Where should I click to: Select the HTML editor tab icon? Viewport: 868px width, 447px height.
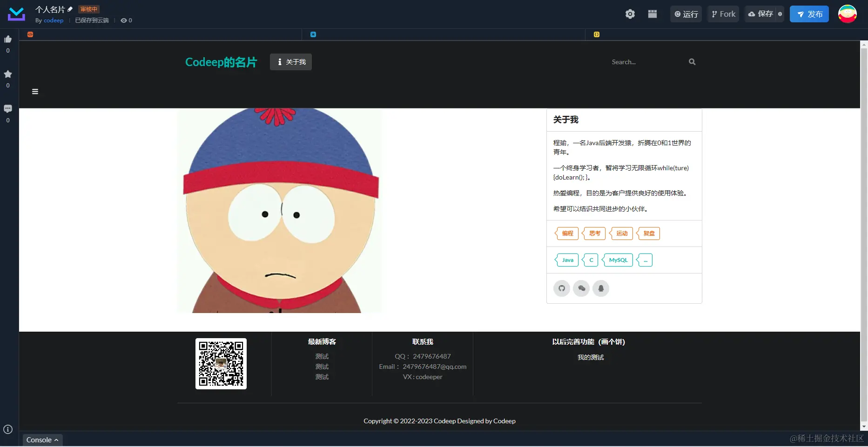30,34
